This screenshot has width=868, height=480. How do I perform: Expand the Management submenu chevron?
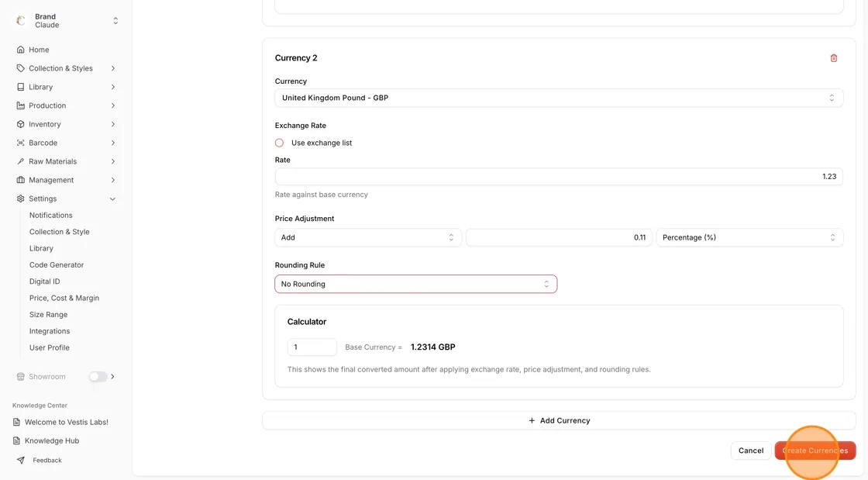[x=113, y=180]
